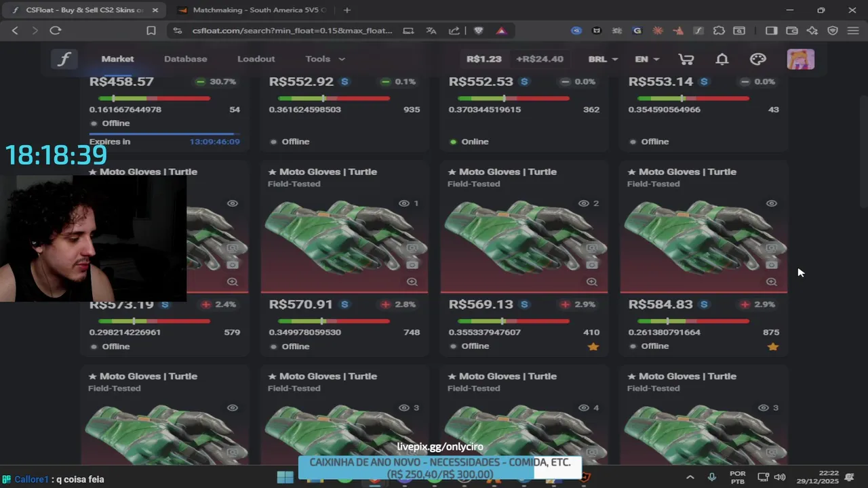Click the blue S badge next to R$552.92
This screenshot has width=868, height=488.
(344, 81)
